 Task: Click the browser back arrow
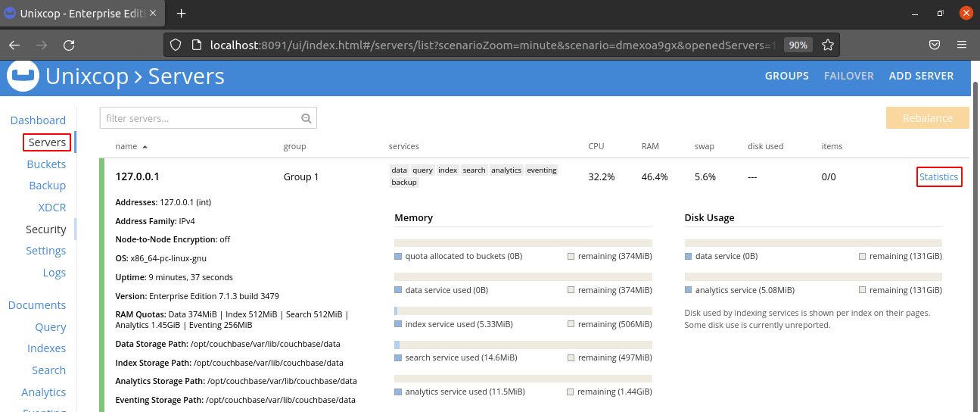pos(14,45)
